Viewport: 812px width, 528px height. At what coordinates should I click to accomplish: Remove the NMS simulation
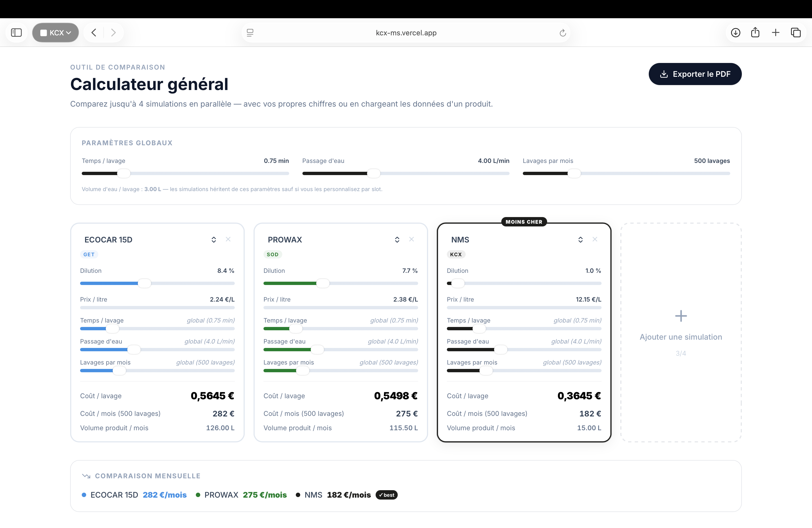[595, 239]
